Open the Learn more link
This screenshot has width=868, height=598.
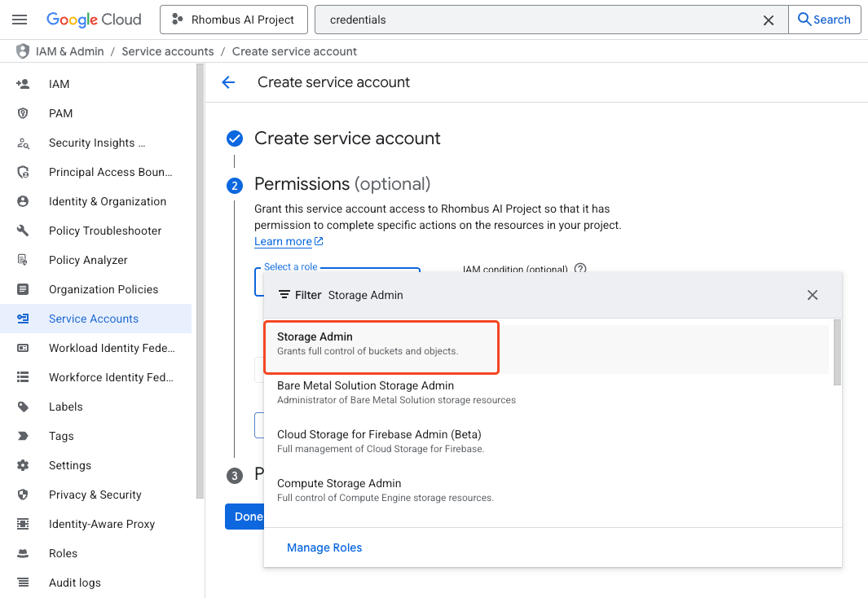click(283, 241)
